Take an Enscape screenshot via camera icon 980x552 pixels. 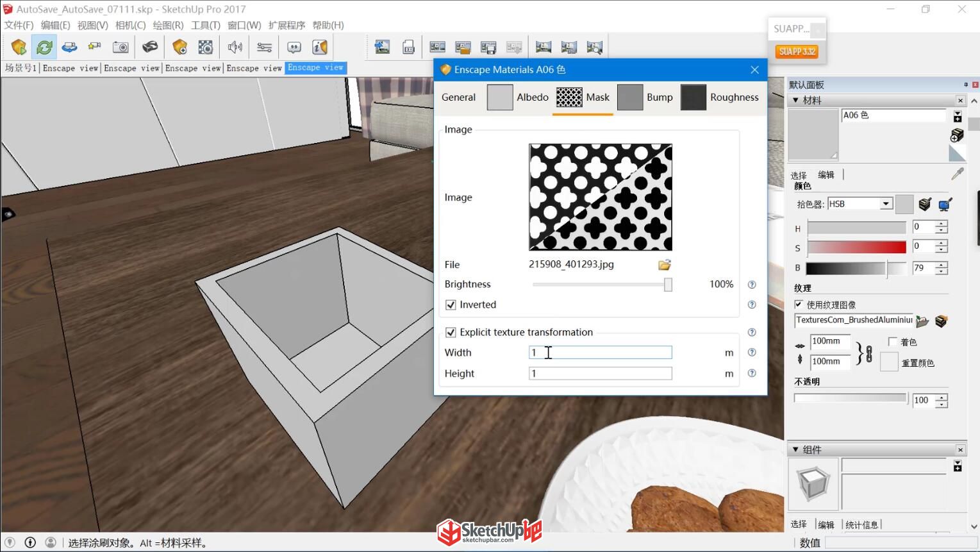pos(120,47)
